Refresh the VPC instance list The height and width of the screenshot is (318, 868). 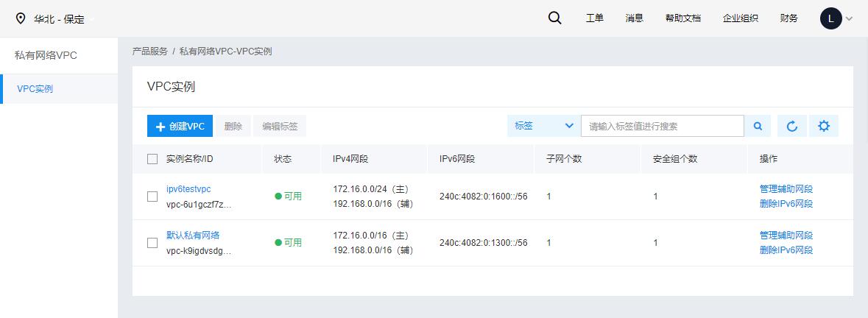[x=792, y=126]
